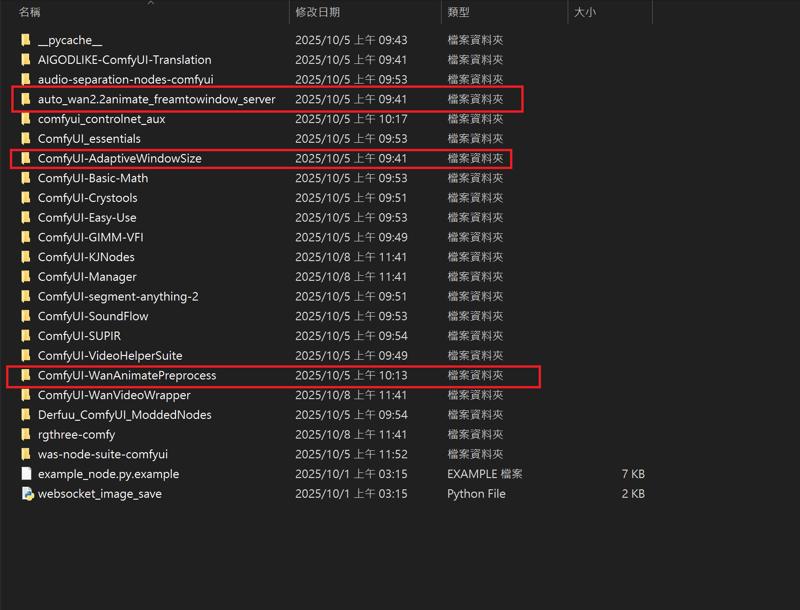Select the ComfyUI-Easy-Use folder name
The width and height of the screenshot is (800, 610).
point(87,218)
